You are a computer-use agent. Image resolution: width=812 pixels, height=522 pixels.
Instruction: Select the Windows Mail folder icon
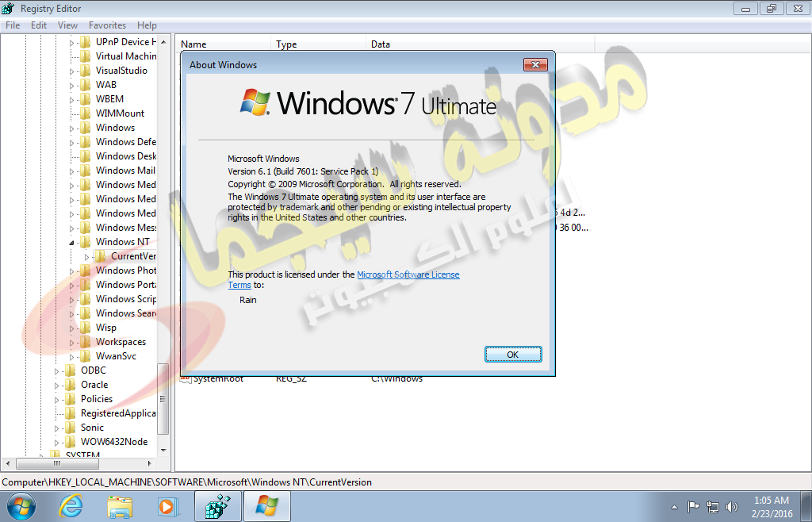click(86, 171)
